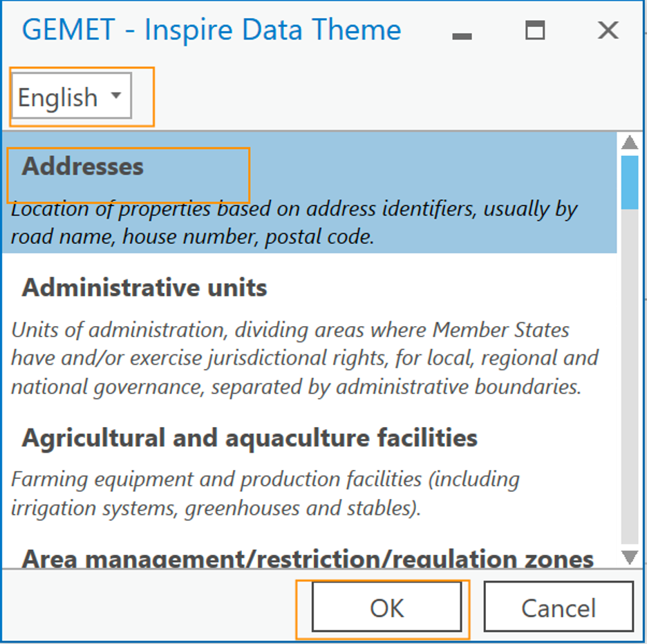Click the GEMET - Inspire Data Theme title

point(211,30)
